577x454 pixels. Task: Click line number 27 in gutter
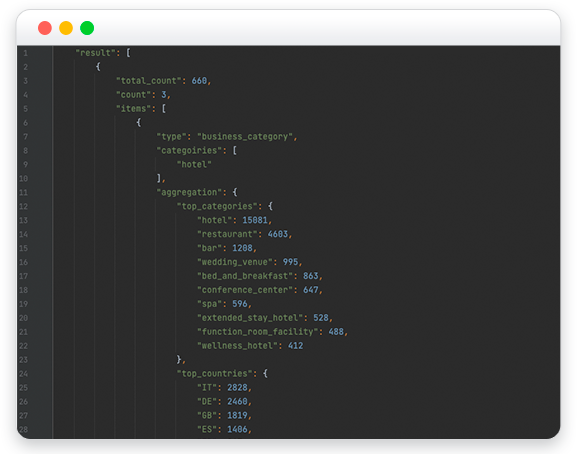(24, 416)
